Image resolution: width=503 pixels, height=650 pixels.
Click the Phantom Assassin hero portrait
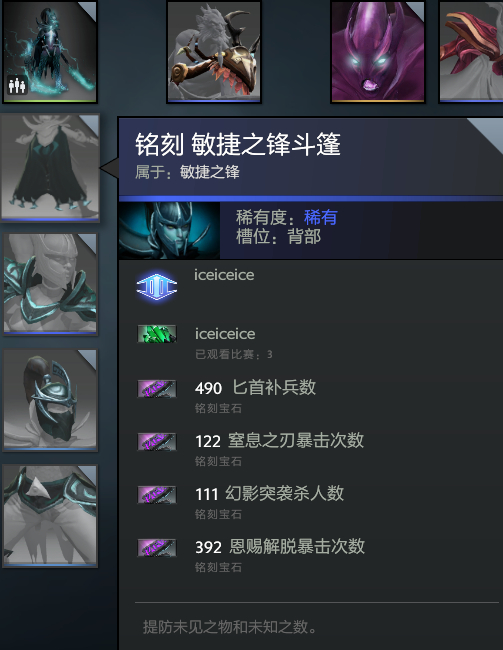click(170, 230)
